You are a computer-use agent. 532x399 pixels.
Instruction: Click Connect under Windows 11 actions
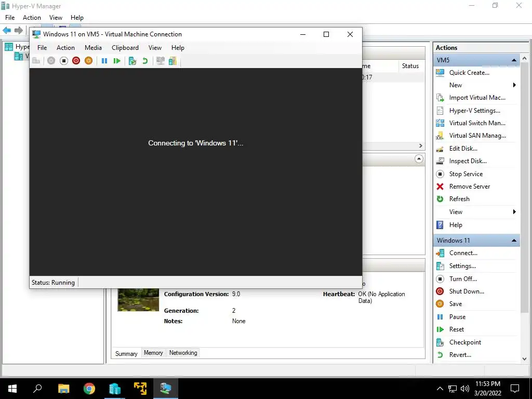pos(463,253)
